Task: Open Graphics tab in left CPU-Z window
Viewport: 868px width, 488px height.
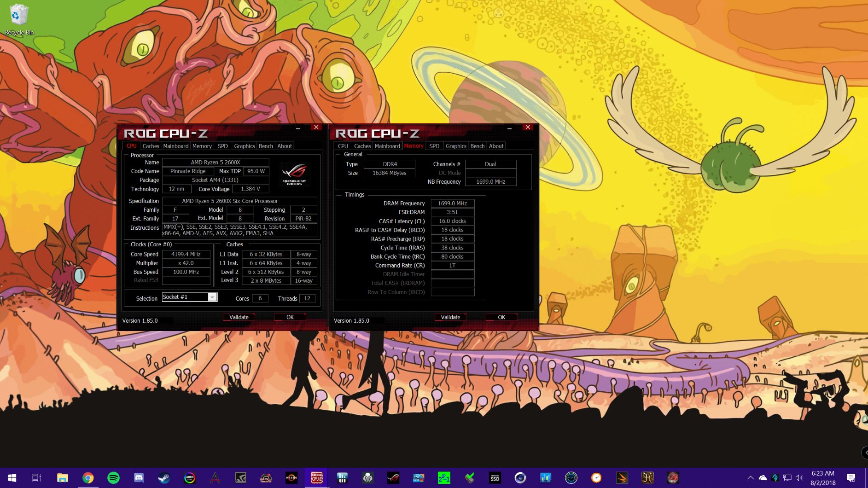Action: pos(245,146)
